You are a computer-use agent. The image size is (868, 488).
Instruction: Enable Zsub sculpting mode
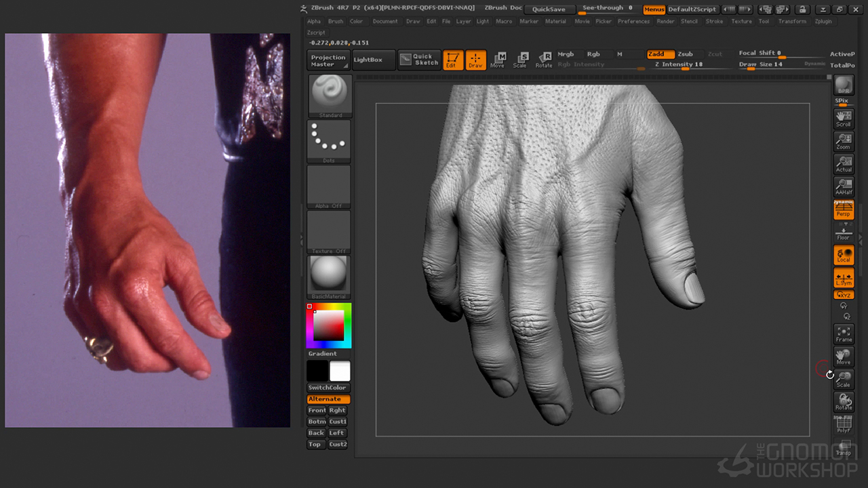click(686, 54)
